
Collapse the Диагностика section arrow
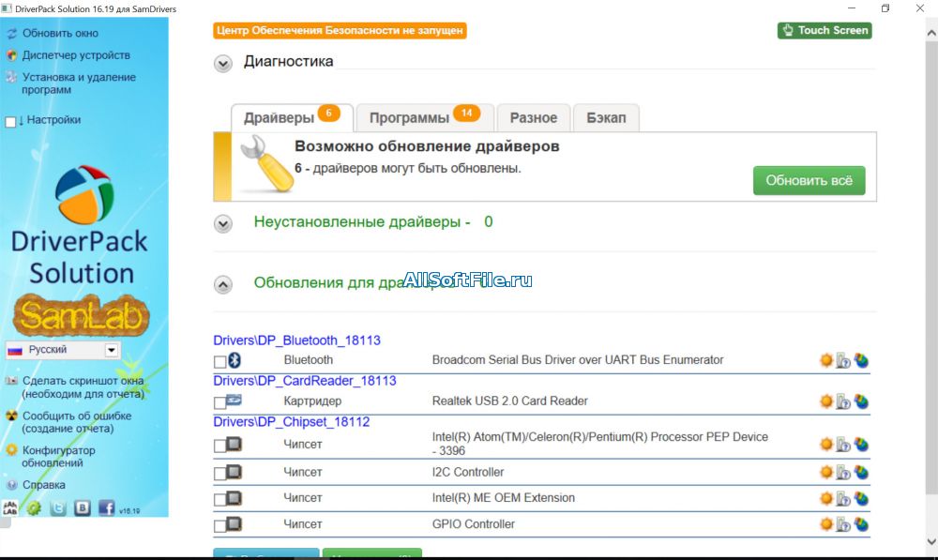pyautogui.click(x=223, y=64)
